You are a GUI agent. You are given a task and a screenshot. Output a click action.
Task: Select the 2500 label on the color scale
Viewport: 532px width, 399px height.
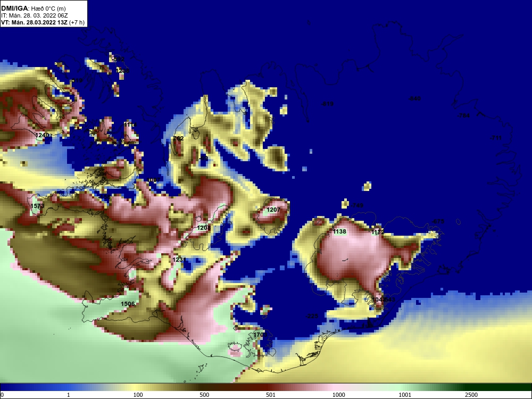coord(471,395)
